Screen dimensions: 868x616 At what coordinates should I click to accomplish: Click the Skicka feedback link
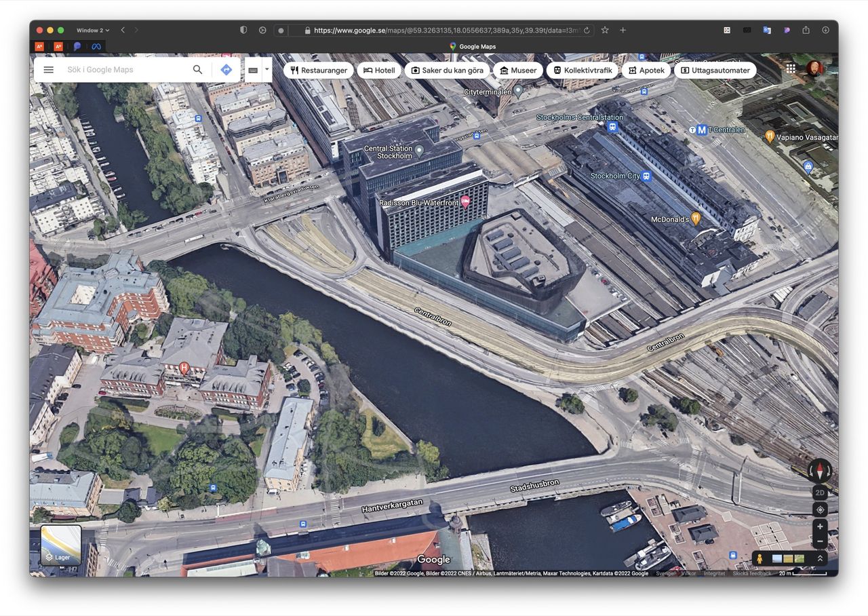point(751,573)
